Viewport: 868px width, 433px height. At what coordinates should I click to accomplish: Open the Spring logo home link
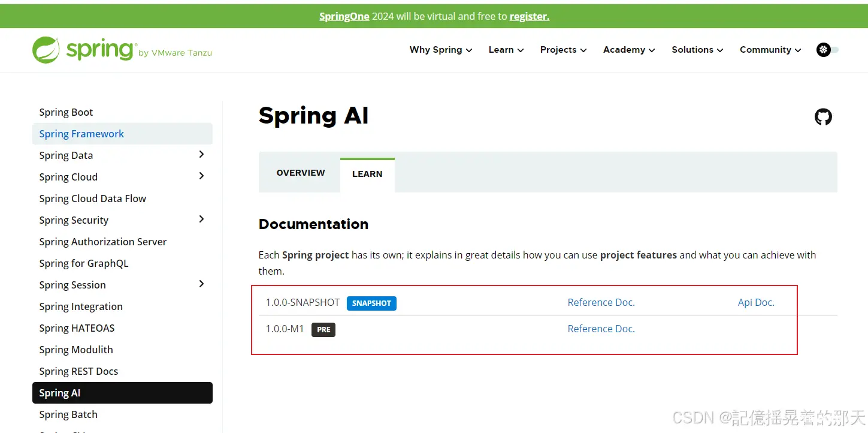tap(122, 50)
